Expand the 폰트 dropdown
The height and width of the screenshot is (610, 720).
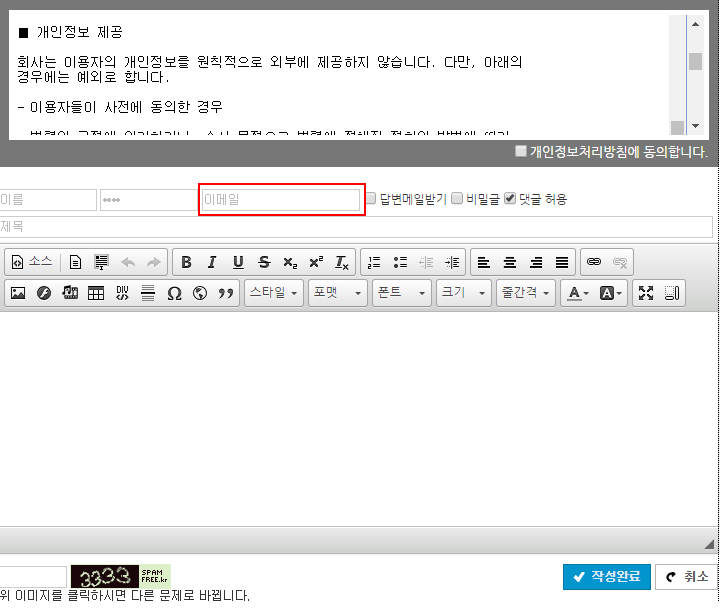click(x=401, y=293)
